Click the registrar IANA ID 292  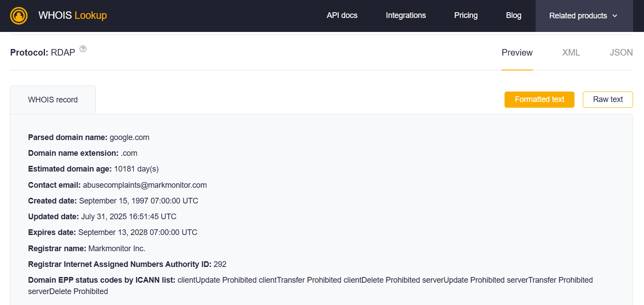pos(220,264)
